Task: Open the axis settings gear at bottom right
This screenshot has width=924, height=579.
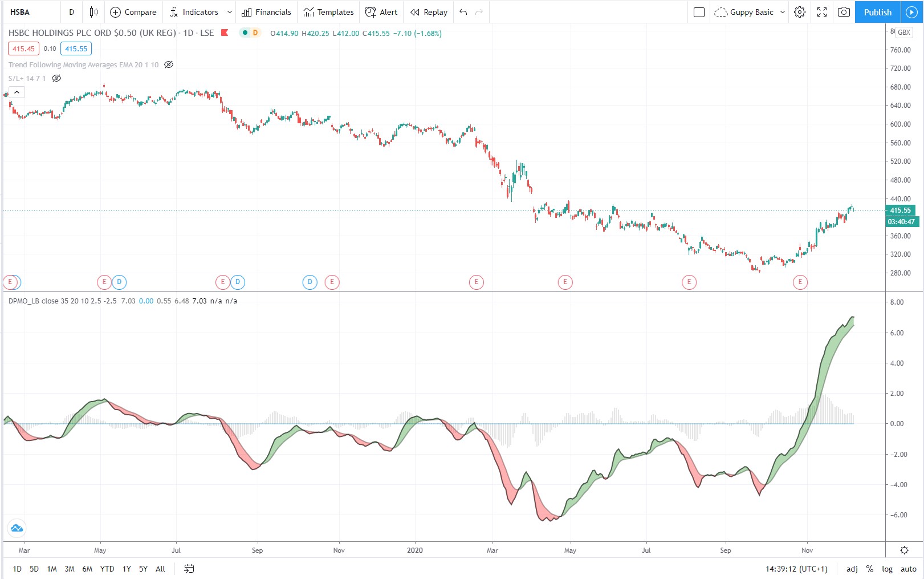Action: pyautogui.click(x=904, y=550)
